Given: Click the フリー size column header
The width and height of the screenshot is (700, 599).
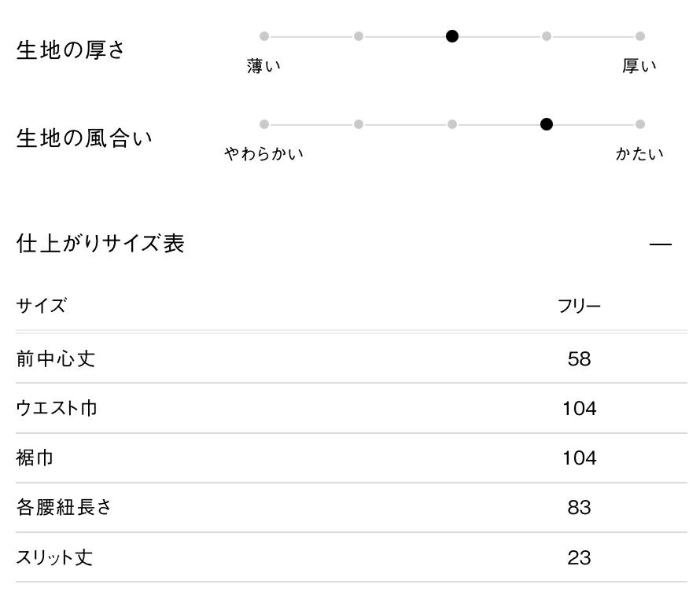Looking at the screenshot, I should (x=579, y=307).
